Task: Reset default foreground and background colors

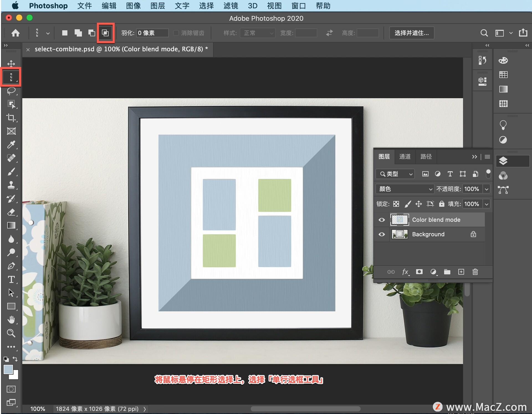Action: point(6,359)
